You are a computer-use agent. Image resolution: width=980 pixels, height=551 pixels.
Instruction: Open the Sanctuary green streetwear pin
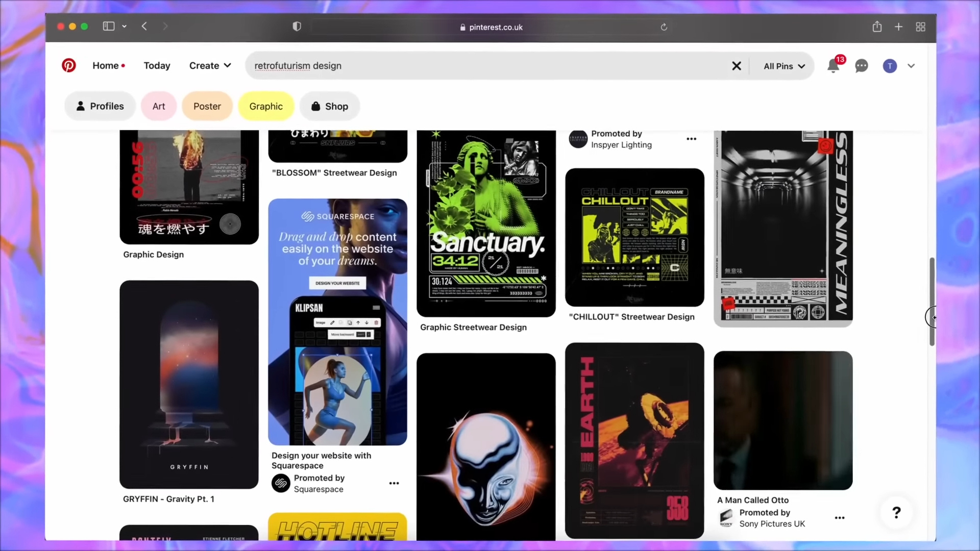(486, 223)
